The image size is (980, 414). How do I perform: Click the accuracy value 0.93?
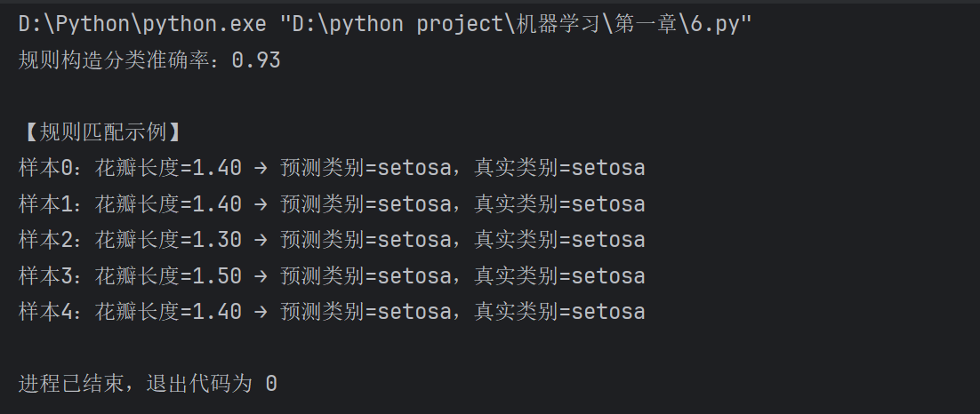[256, 60]
